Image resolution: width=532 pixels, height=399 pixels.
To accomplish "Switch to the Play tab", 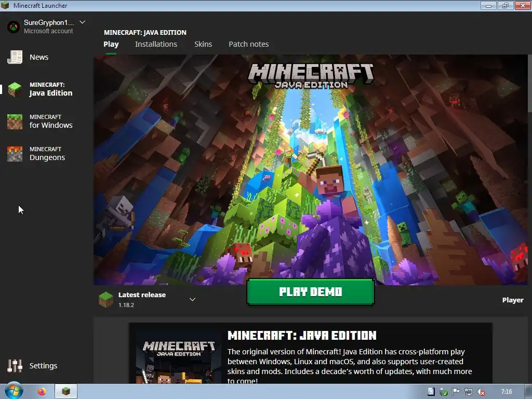I will pos(111,44).
